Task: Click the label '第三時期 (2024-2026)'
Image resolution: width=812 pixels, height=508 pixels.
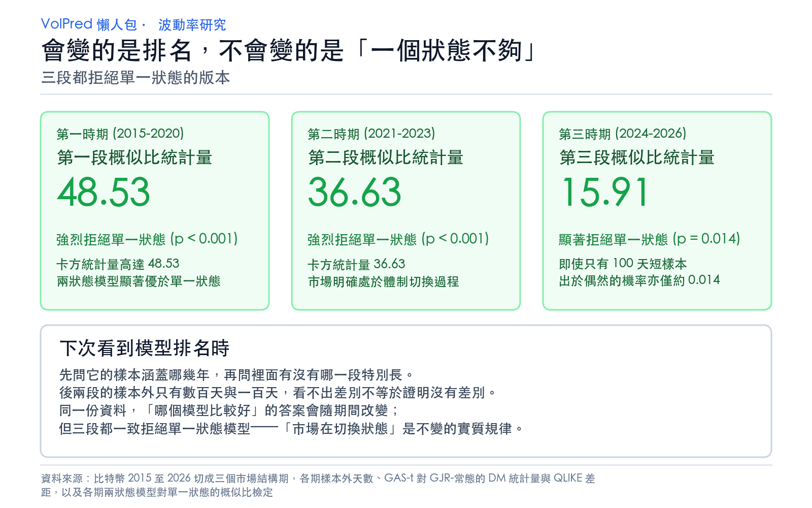Action: click(x=623, y=134)
